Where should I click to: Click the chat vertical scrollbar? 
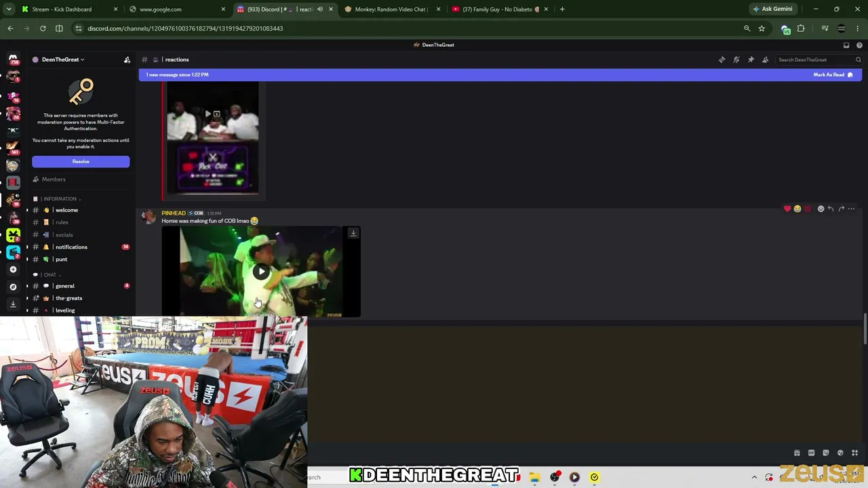[865, 329]
